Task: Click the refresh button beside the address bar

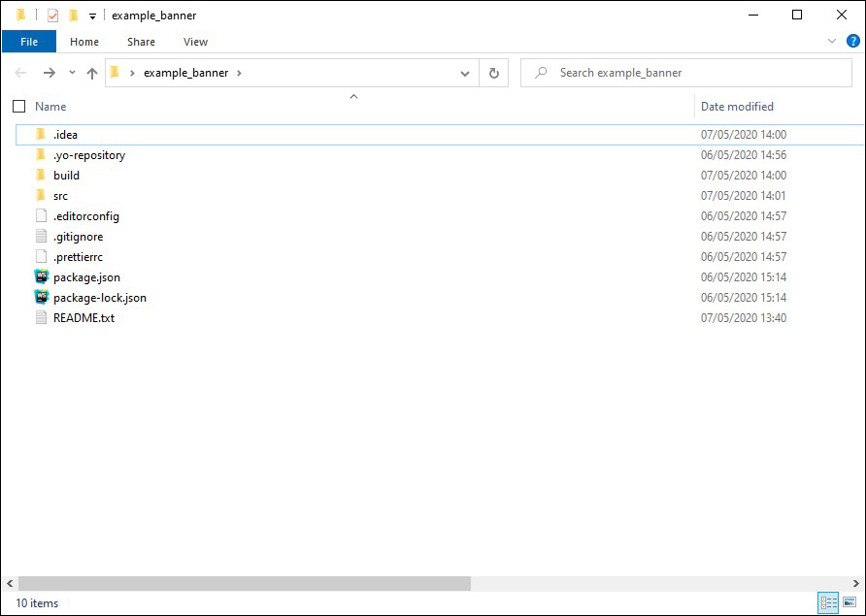Action: coord(494,73)
